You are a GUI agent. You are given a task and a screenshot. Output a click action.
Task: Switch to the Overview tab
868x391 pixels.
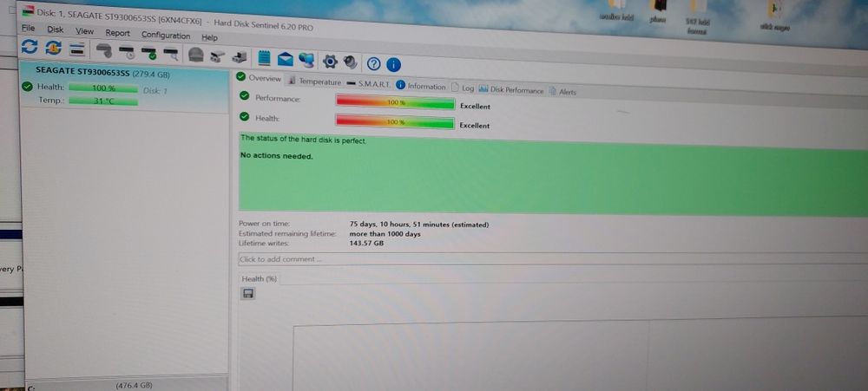(259, 78)
